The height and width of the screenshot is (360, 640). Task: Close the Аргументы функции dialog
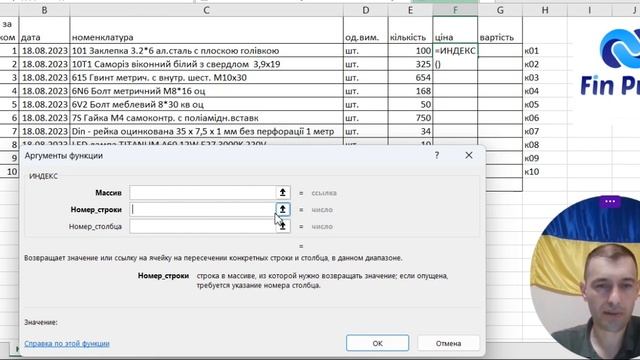(x=469, y=155)
